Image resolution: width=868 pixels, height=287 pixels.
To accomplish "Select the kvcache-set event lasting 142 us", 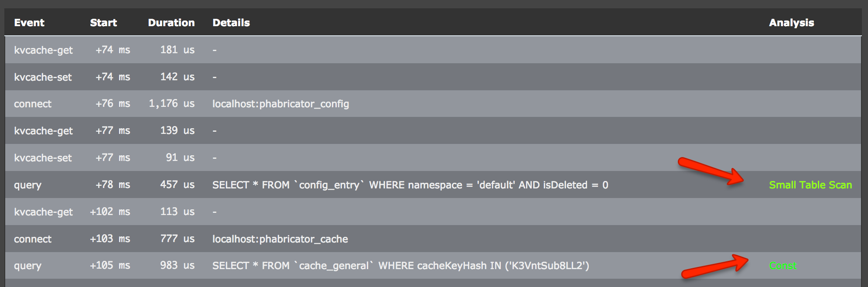I will point(43,77).
